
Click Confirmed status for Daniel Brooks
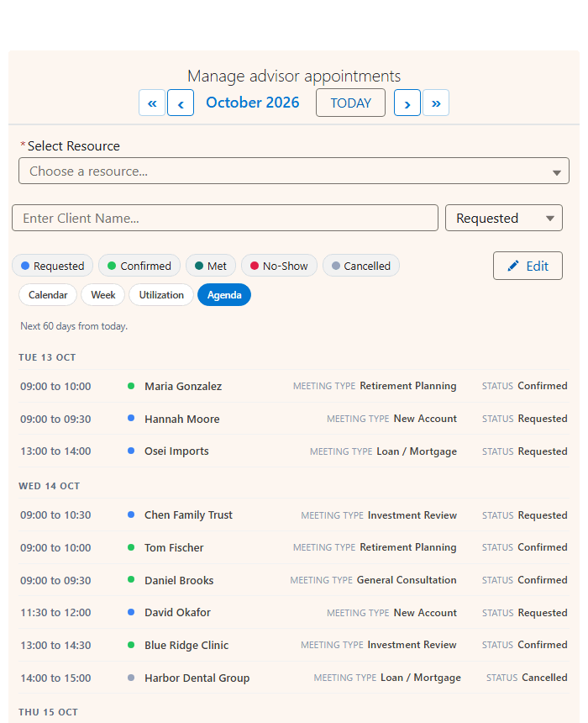(543, 579)
